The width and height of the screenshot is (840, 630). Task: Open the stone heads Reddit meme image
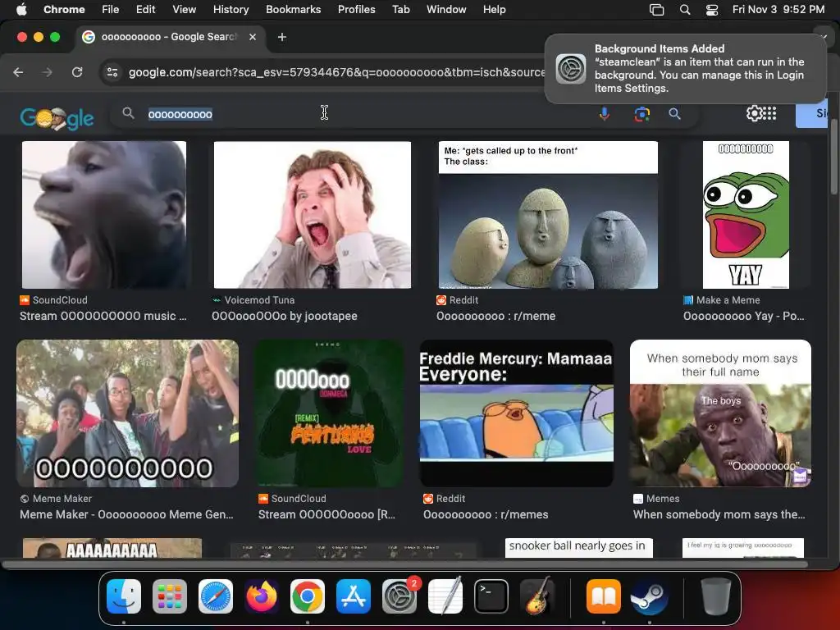pyautogui.click(x=548, y=215)
